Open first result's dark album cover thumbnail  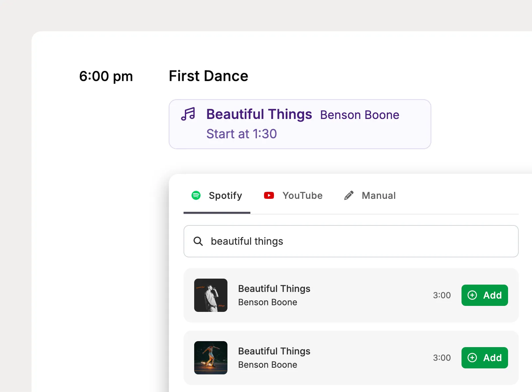pos(211,295)
